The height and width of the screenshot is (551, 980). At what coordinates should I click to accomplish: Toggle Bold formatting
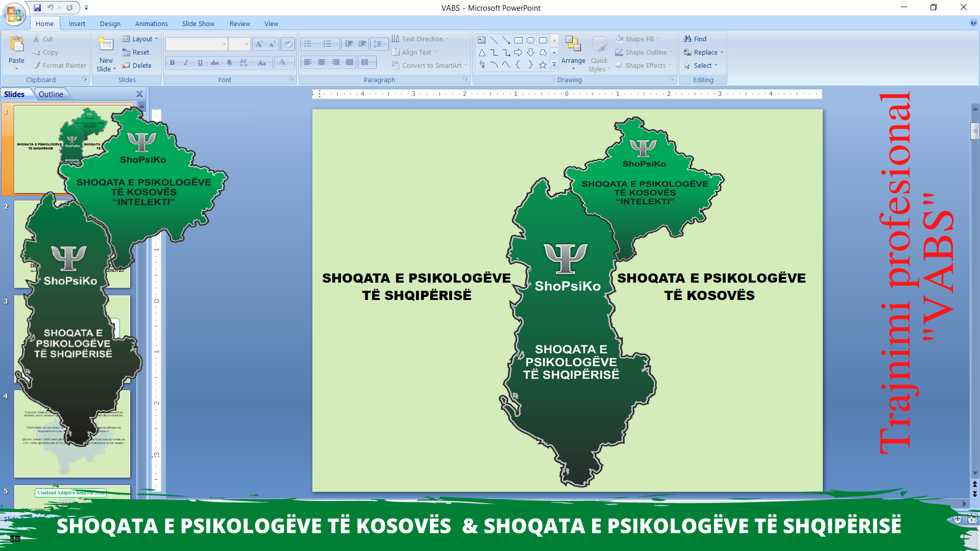tap(172, 63)
